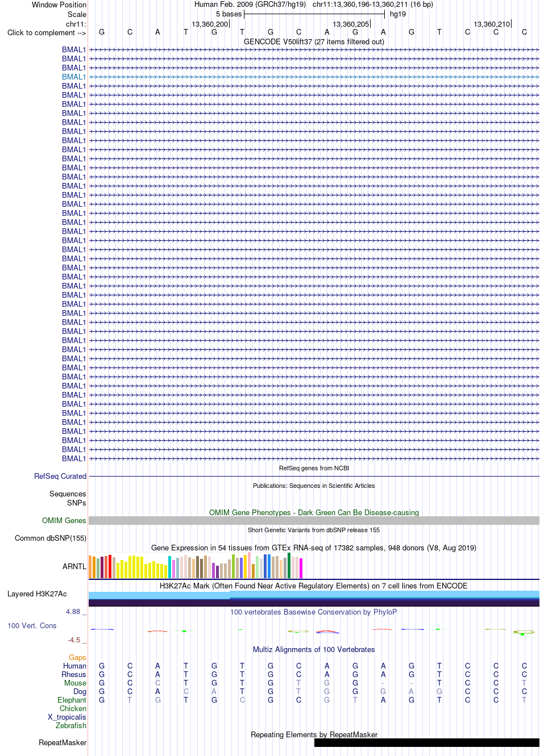Click the hg19 assembly label

[x=398, y=14]
